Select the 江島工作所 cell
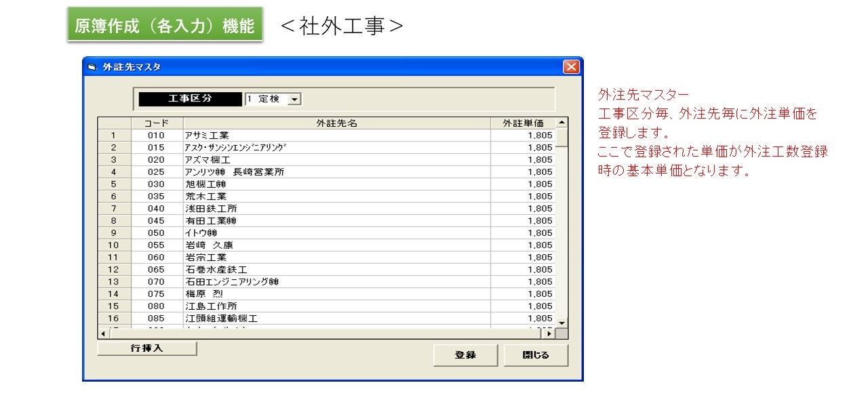This screenshot has height=406, width=868. [337, 306]
